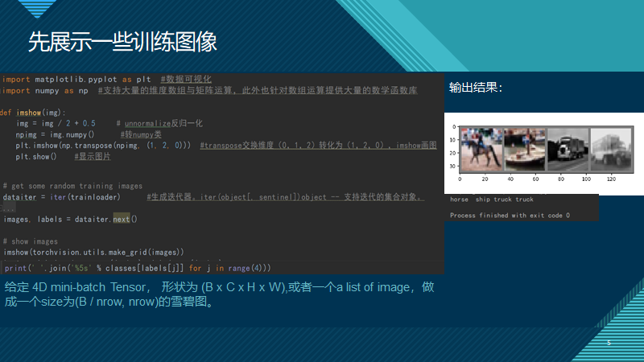This screenshot has width=644, height=362.
Task: Click the output text 'horse ship truck truck'
Action: (x=492, y=200)
